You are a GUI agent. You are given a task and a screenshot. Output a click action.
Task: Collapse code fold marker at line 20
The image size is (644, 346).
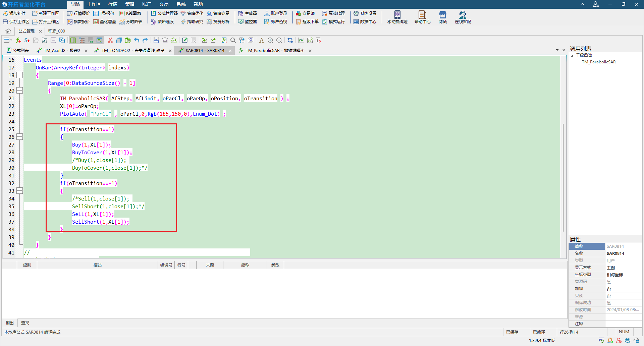point(20,91)
